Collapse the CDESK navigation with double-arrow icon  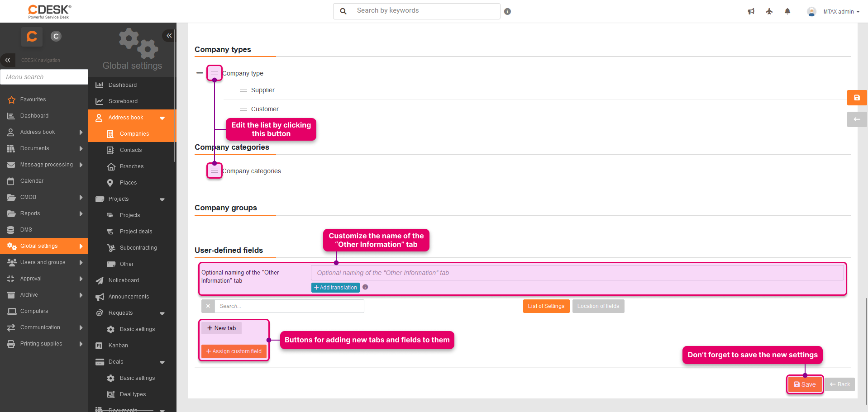point(8,60)
